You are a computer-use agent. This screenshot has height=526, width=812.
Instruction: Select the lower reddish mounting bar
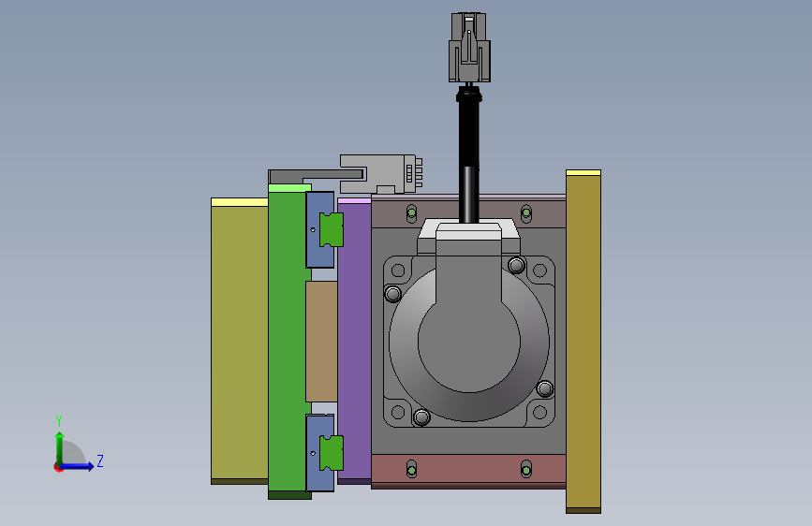point(468,471)
